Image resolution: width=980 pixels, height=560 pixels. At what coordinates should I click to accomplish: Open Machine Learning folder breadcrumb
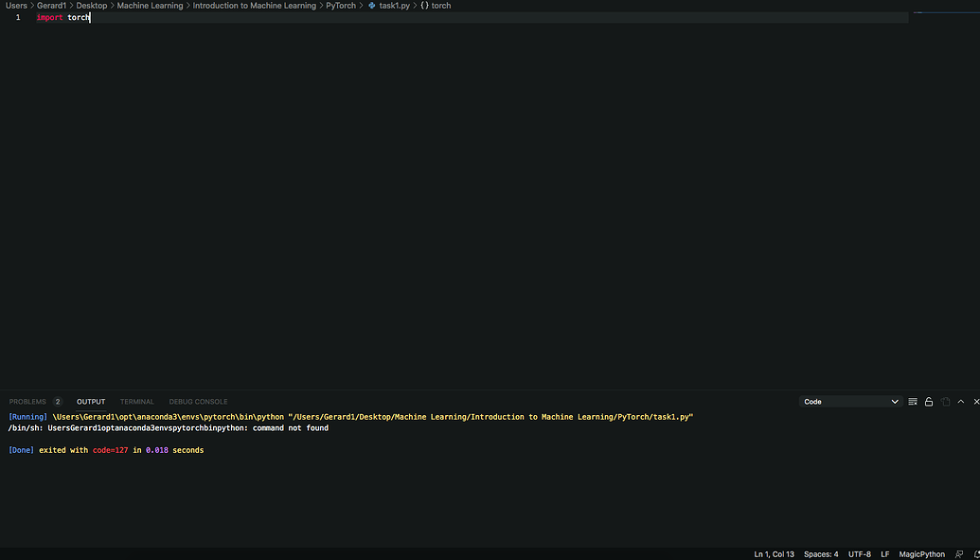[x=150, y=6]
